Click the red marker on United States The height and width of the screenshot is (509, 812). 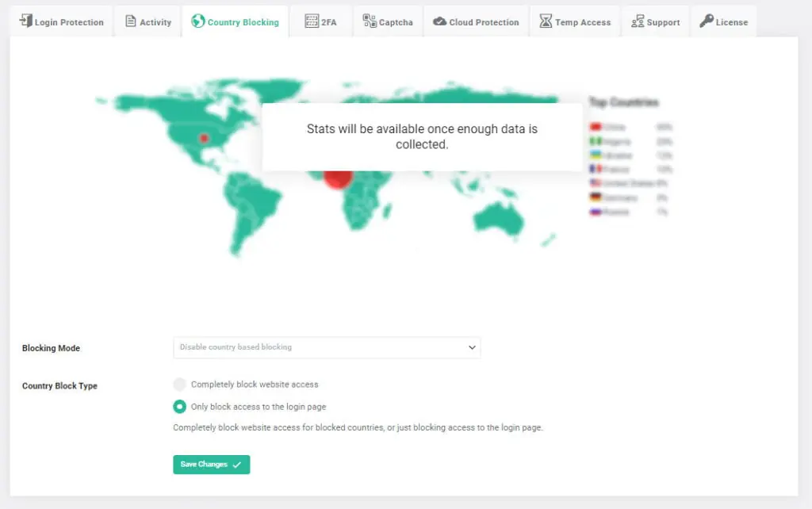coord(204,138)
